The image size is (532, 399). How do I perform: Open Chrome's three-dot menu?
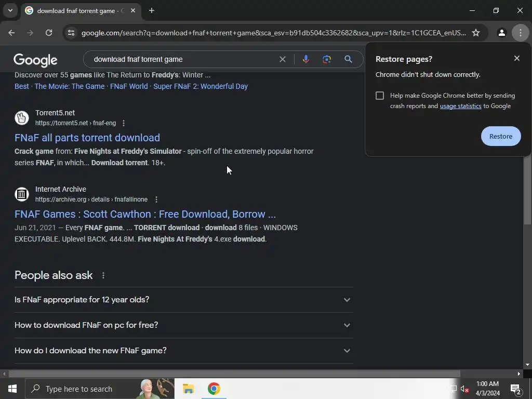pos(520,33)
